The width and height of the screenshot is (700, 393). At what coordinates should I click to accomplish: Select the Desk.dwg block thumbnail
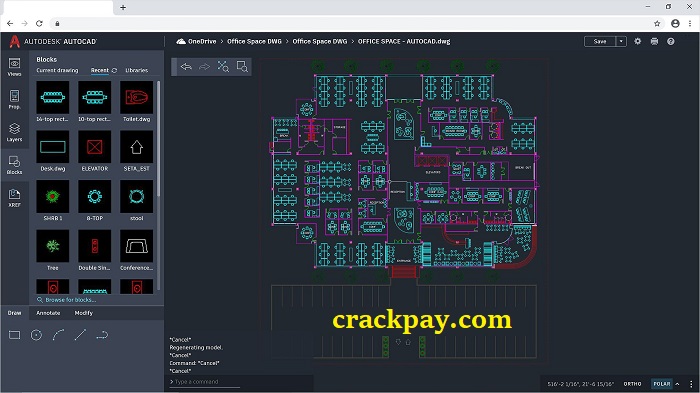[x=53, y=147]
